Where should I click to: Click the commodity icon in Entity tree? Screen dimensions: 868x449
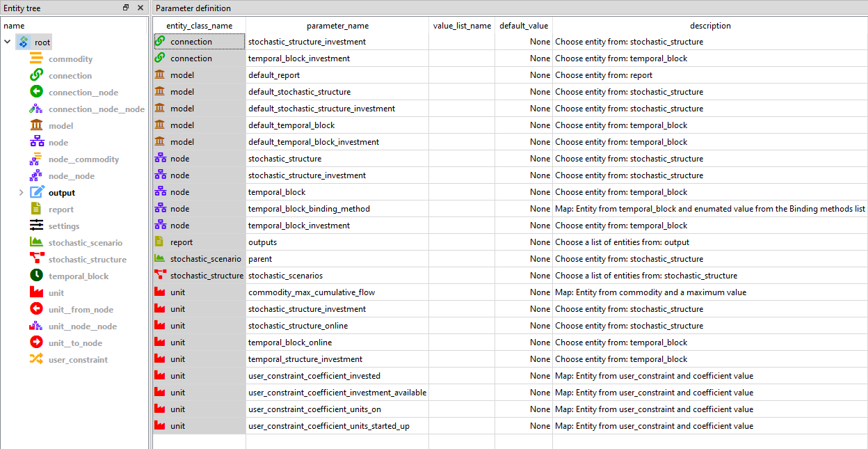[36, 59]
